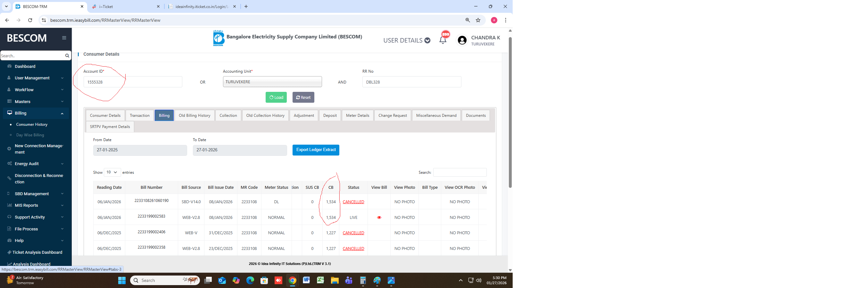Open Excel from the taskbar
Viewport: 868px width, 288px height.
point(320,280)
